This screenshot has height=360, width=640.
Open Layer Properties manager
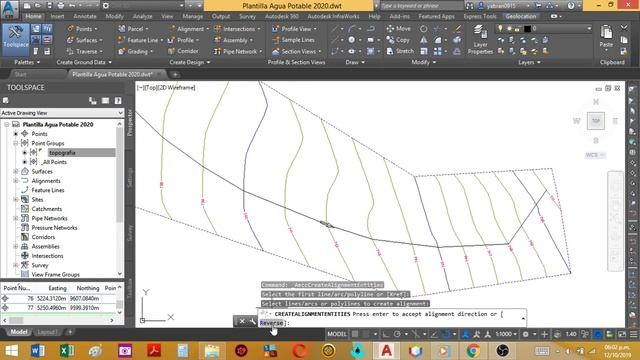pos(480,40)
